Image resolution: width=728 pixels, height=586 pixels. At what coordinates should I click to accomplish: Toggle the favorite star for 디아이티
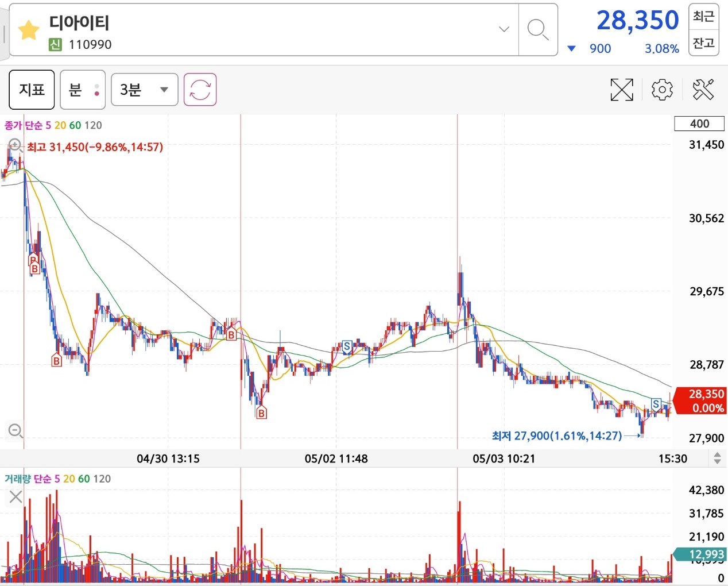[x=29, y=30]
